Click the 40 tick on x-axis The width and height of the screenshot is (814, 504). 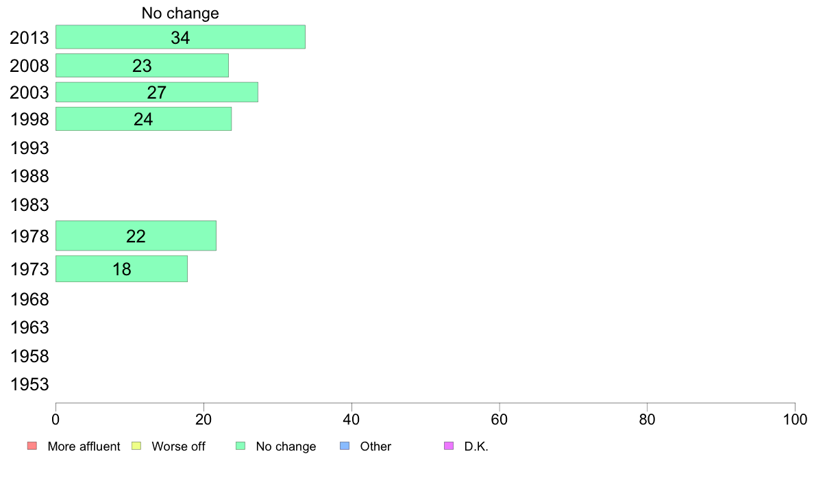point(351,419)
